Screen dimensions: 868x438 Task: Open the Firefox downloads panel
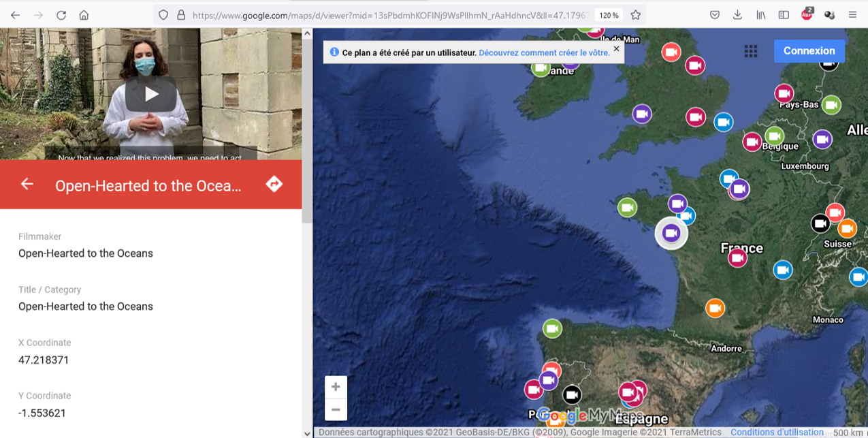[x=738, y=15]
